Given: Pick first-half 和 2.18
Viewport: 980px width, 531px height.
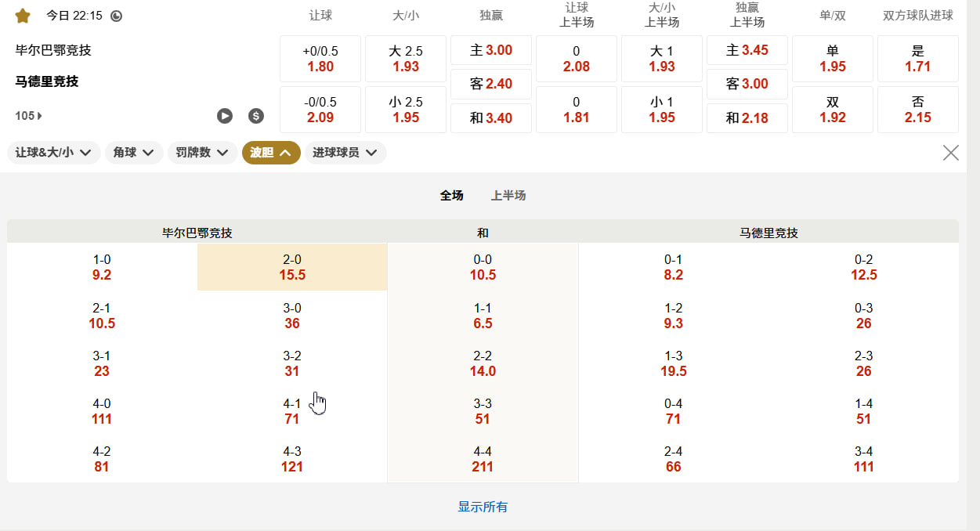Looking at the screenshot, I should click(747, 118).
